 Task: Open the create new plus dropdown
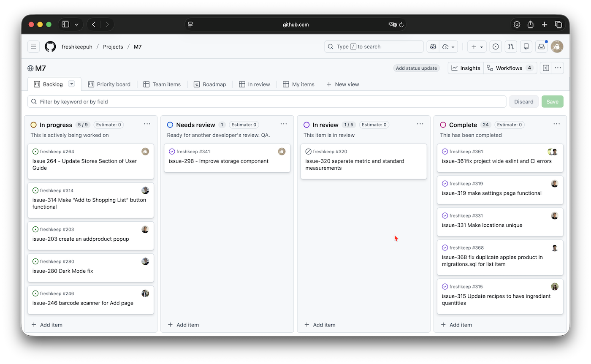point(477,46)
